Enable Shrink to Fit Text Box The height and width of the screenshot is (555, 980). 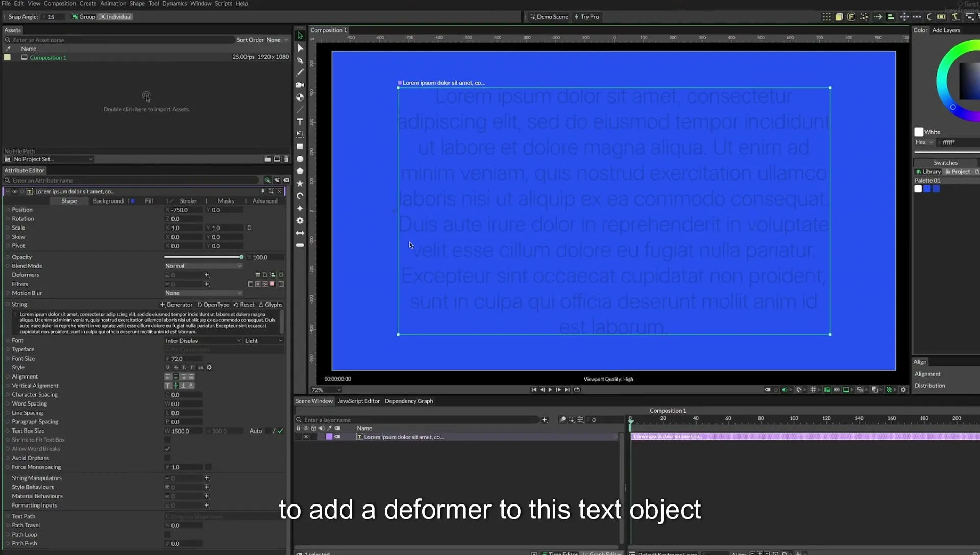point(167,440)
